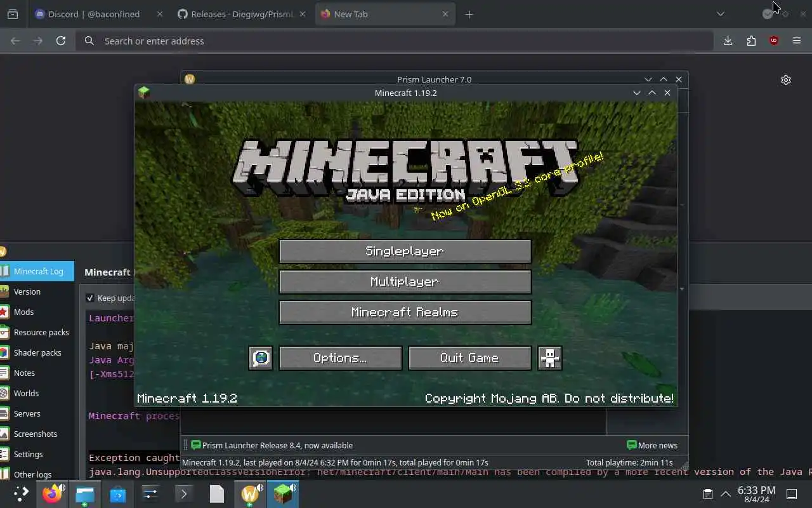Open the Mods page in sidebar
This screenshot has height=508, width=812.
click(x=37, y=312)
